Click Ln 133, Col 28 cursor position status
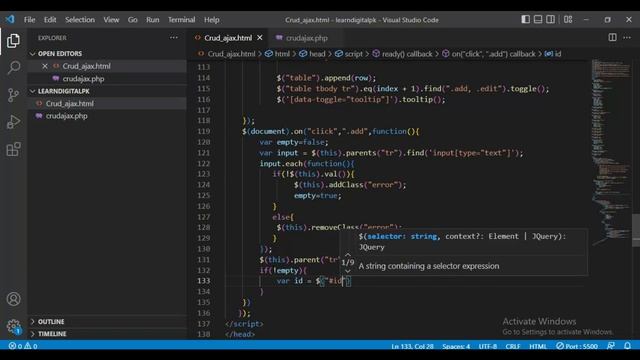Screen dimensions: 640x360 [412, 346]
